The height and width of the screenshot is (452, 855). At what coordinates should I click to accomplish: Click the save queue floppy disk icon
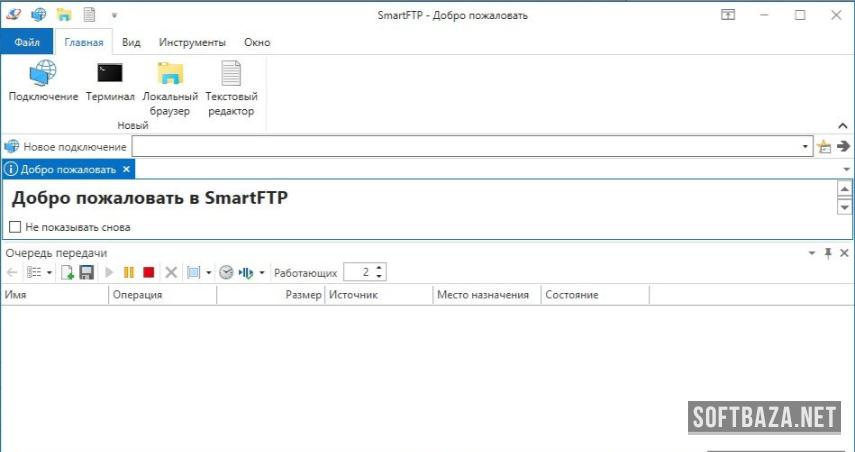pos(87,272)
